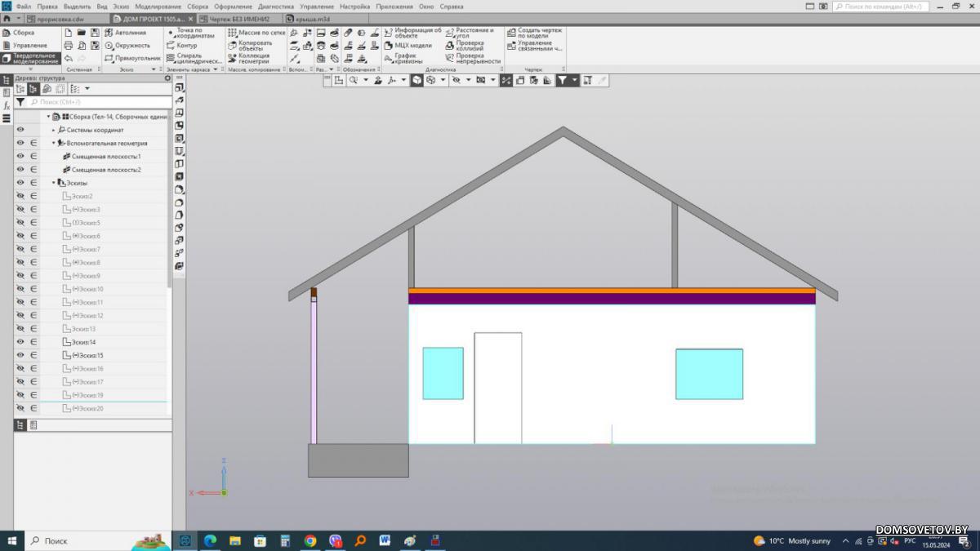The image size is (980, 551).
Task: Show hidden Эскиз:10 via eye icon
Action: click(x=20, y=289)
